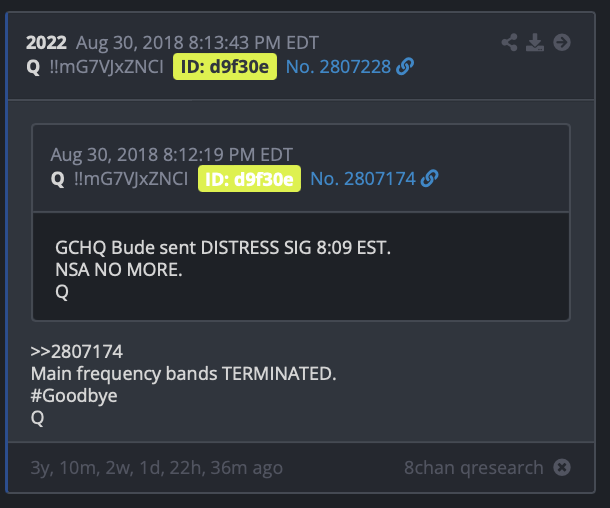The image size is (610, 508).
Task: Click the circled X icon near 8chan qresearch
Action: [562, 467]
